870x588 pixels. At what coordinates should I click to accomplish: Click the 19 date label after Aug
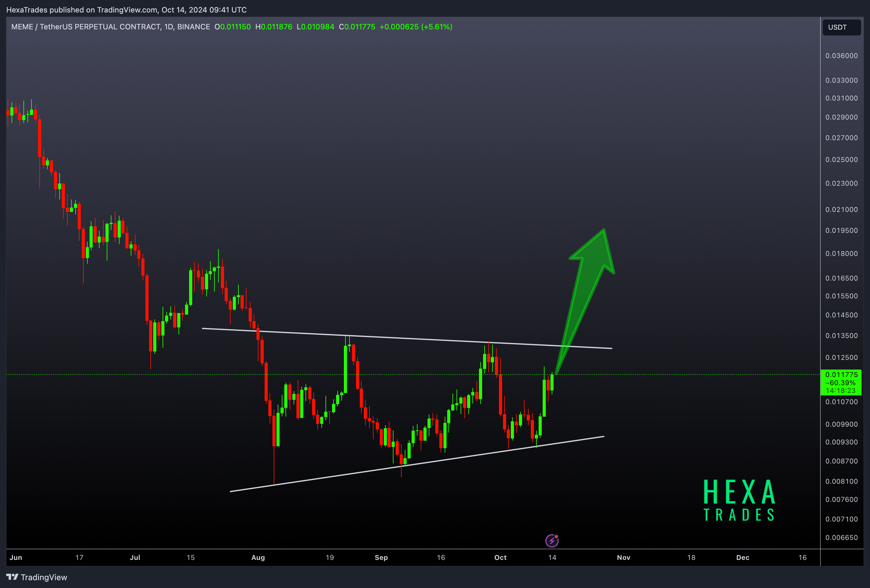[330, 558]
